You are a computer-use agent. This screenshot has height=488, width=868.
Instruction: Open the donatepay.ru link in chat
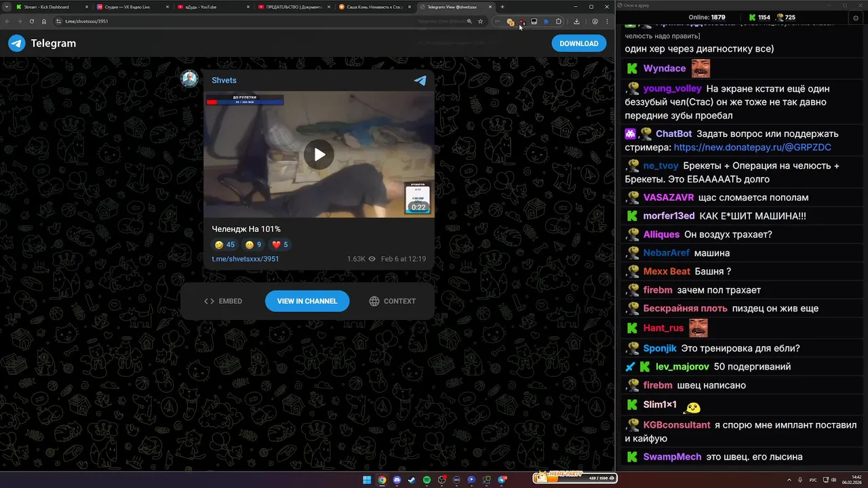pyautogui.click(x=753, y=147)
